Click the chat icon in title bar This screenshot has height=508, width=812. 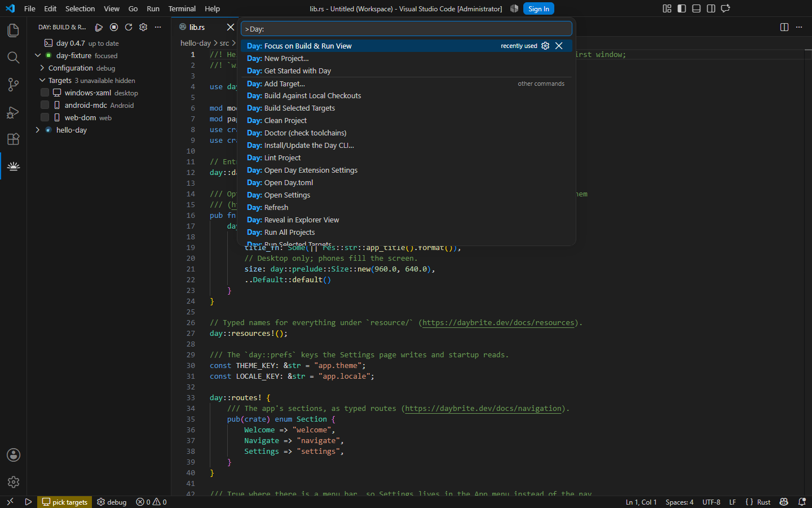click(x=726, y=8)
